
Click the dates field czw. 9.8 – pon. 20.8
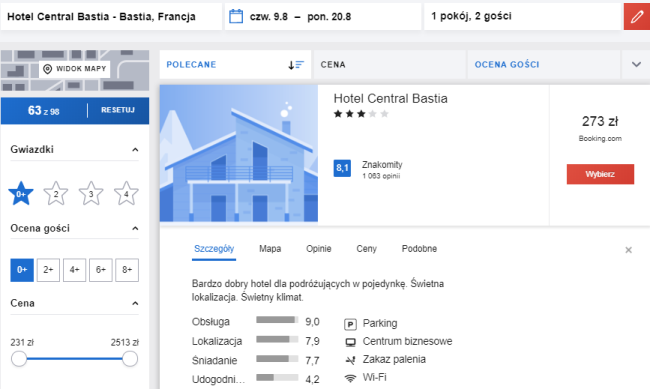[323, 17]
